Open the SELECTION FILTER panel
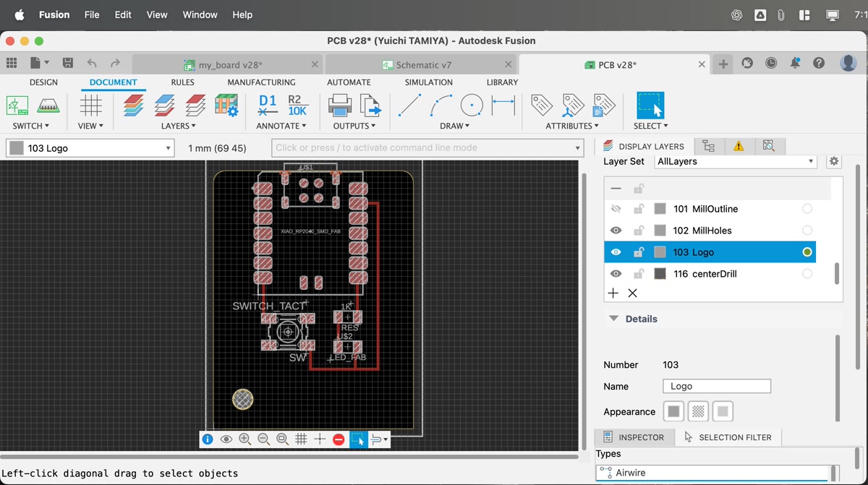This screenshot has width=868, height=485. coord(727,437)
